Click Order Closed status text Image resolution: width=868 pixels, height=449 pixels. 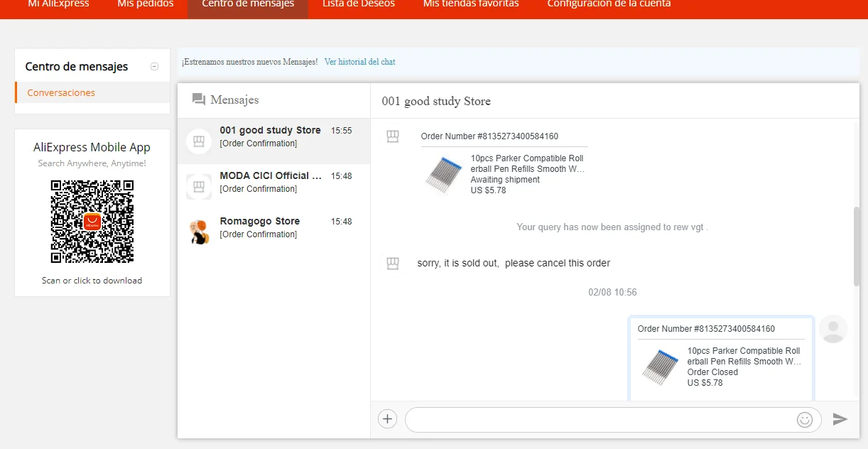click(712, 372)
